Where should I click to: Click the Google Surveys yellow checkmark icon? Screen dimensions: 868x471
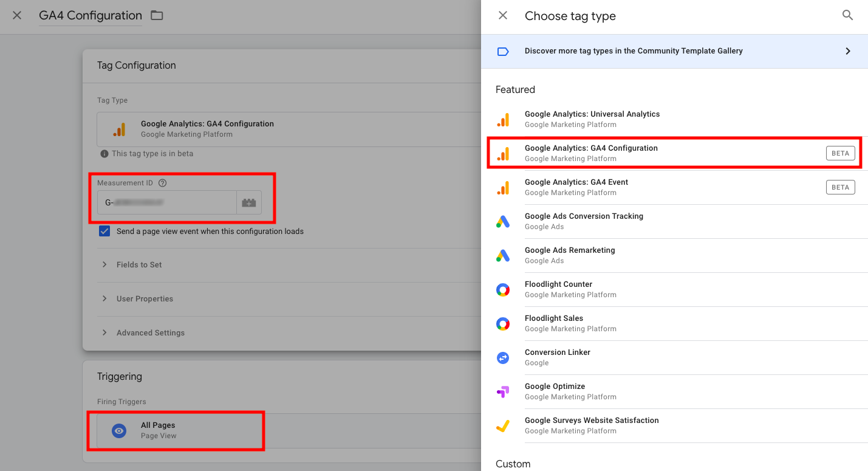click(503, 426)
